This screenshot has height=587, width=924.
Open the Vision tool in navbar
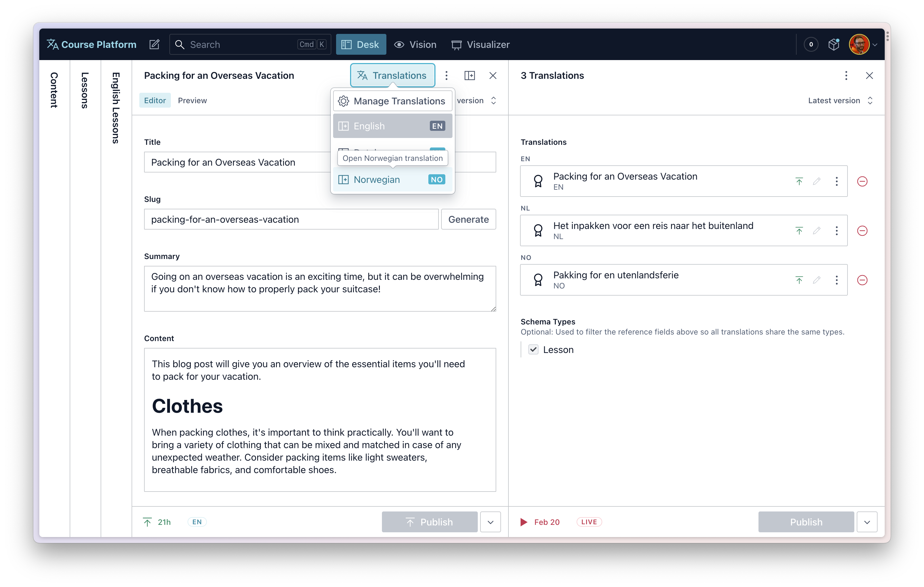point(415,45)
